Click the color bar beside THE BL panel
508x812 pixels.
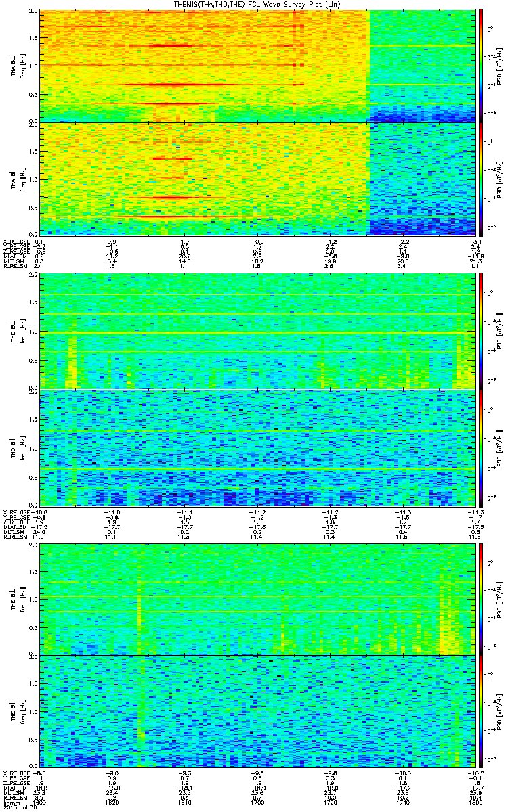click(481, 598)
